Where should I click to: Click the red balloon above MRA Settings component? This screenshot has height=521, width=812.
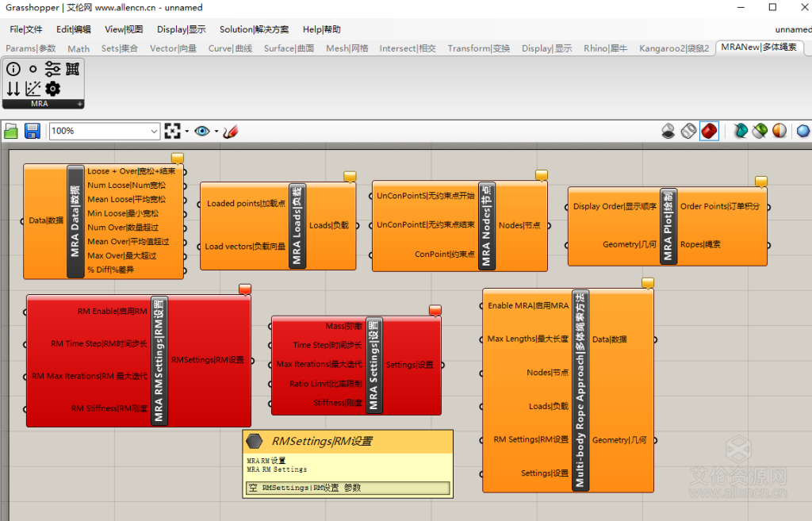435,310
